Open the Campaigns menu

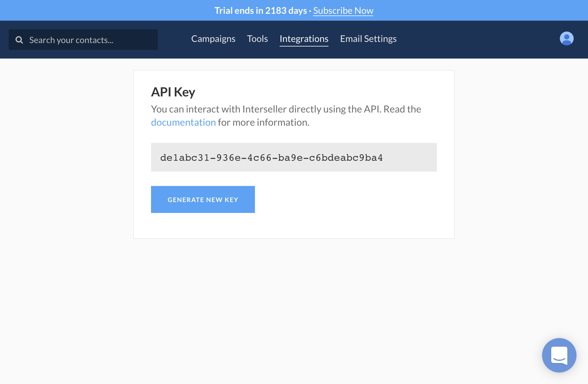[x=213, y=39]
